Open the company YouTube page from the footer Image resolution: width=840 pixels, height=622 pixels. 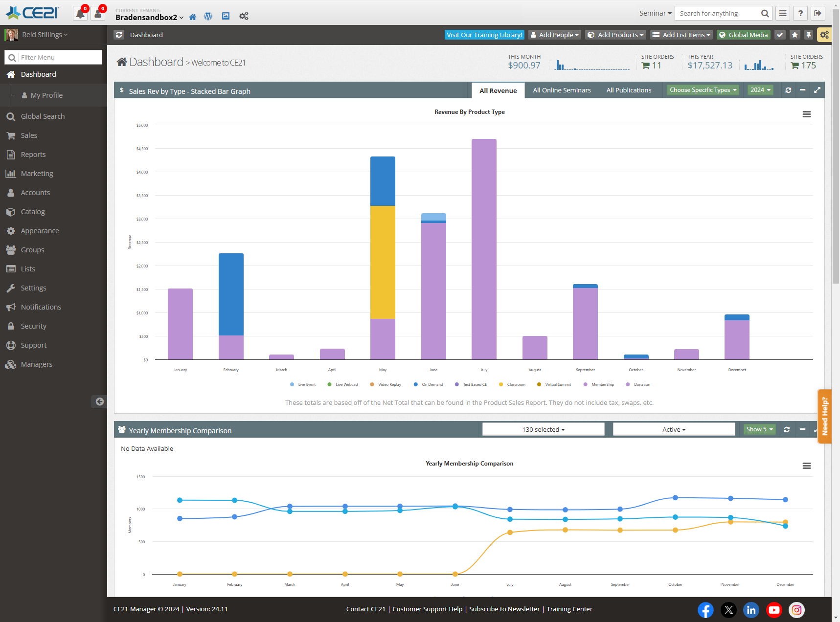pos(774,610)
